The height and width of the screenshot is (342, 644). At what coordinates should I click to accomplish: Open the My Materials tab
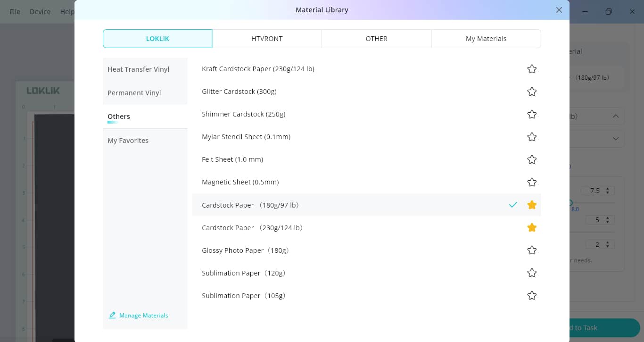pyautogui.click(x=486, y=39)
